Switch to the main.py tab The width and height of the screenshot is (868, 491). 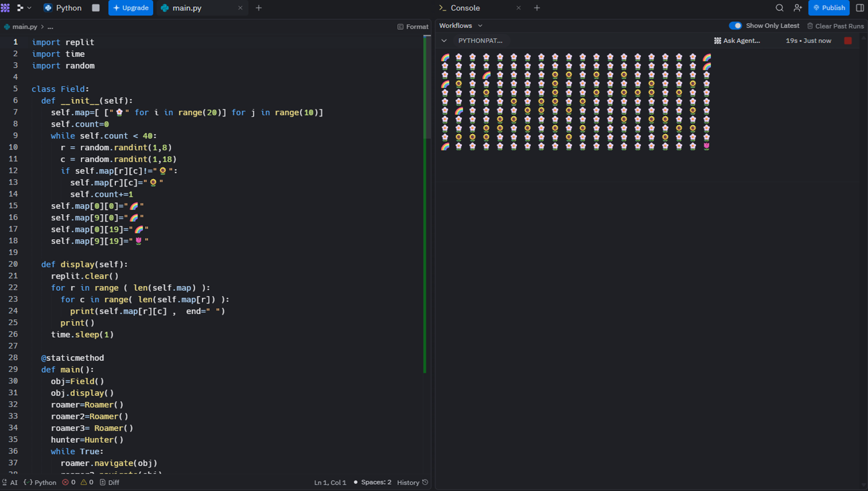click(187, 8)
